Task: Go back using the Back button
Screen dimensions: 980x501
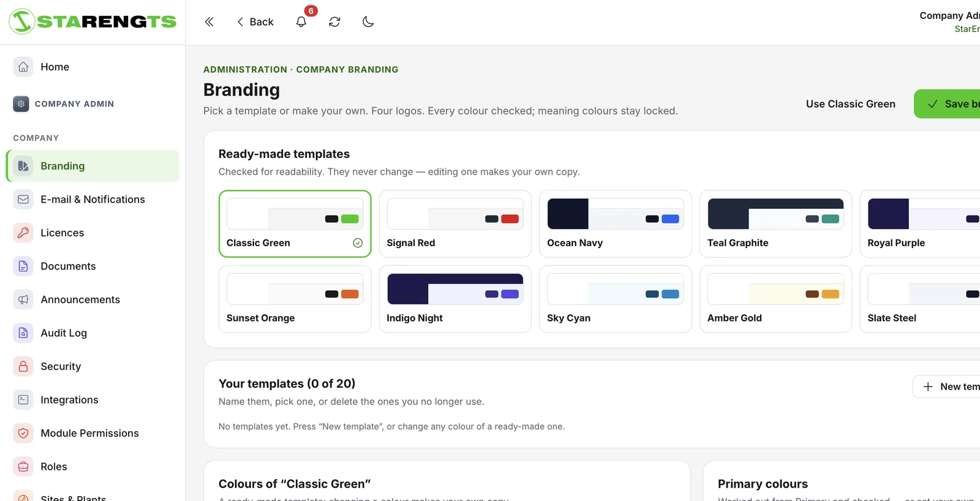Action: tap(255, 22)
